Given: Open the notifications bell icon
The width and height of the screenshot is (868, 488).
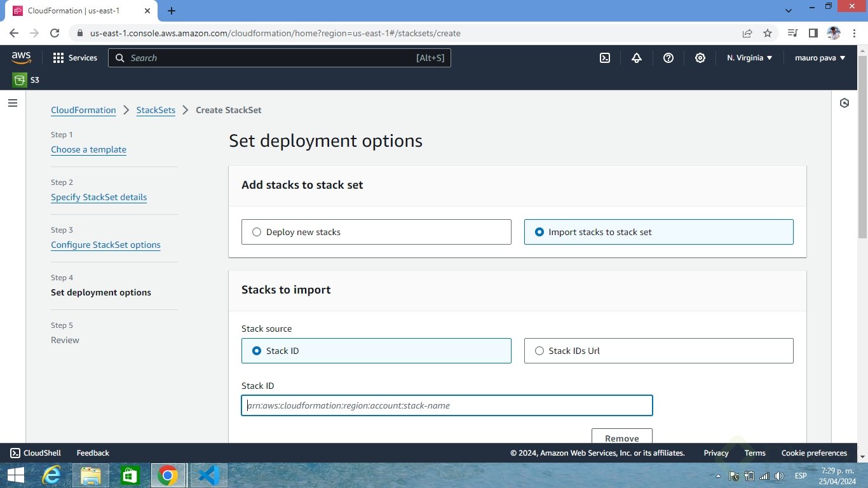Looking at the screenshot, I should pyautogui.click(x=636, y=58).
